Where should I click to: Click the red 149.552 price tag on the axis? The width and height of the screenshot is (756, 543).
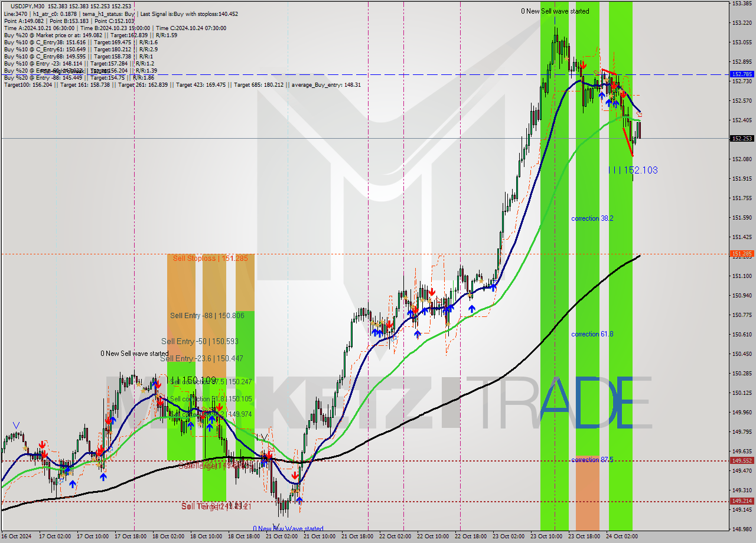coord(742,460)
